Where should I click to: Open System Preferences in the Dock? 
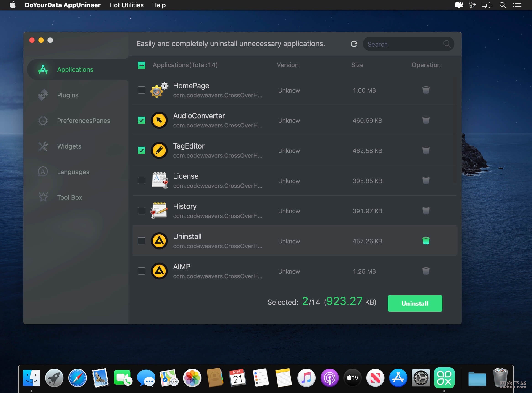pos(421,378)
